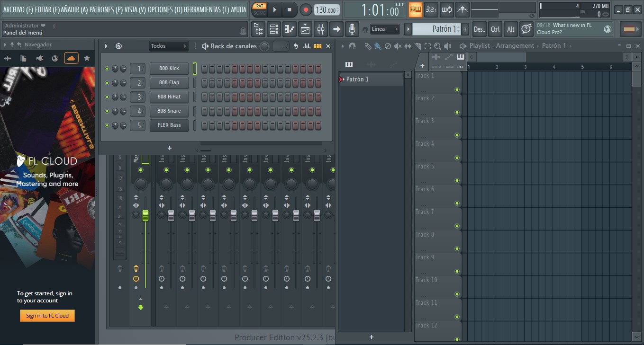Open the Línea input source dropdown
This screenshot has width=644, height=345.
pyautogui.click(x=384, y=28)
